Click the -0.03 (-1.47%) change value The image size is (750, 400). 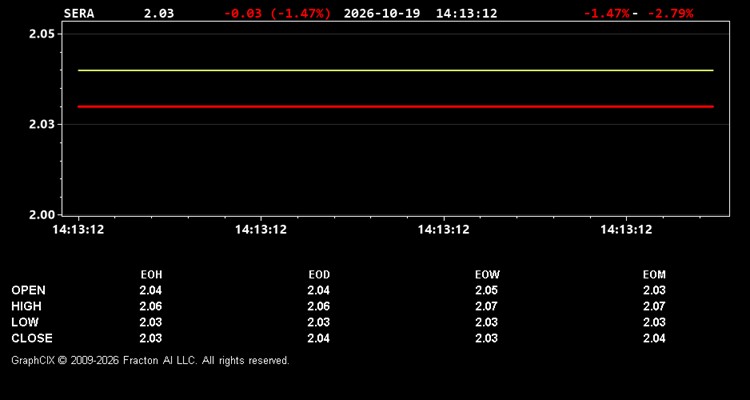(x=277, y=13)
